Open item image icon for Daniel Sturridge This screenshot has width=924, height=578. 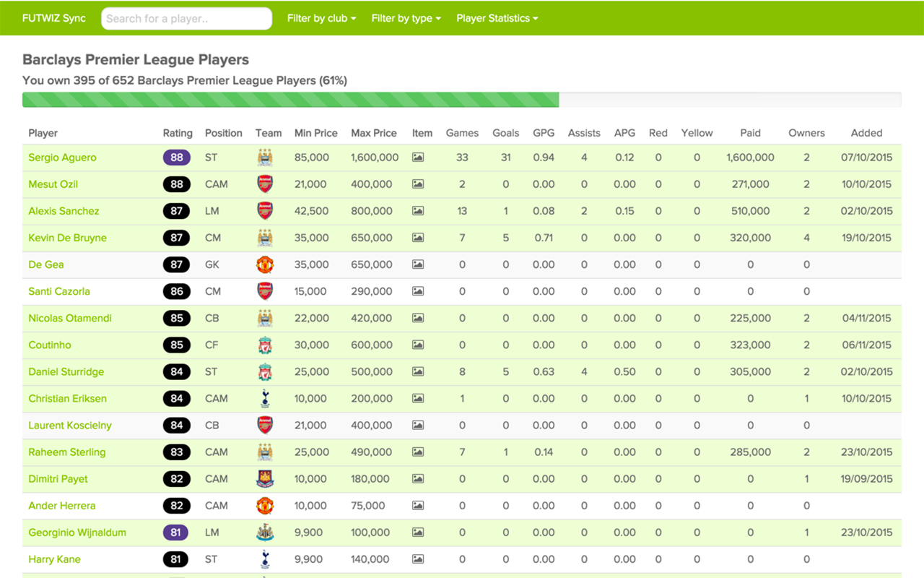(x=418, y=371)
